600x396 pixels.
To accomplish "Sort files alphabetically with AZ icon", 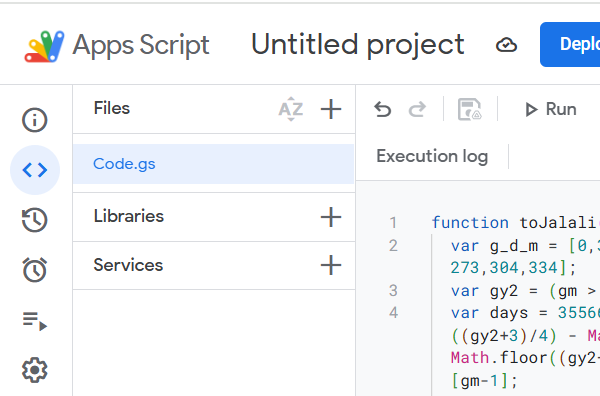I will pos(291,109).
